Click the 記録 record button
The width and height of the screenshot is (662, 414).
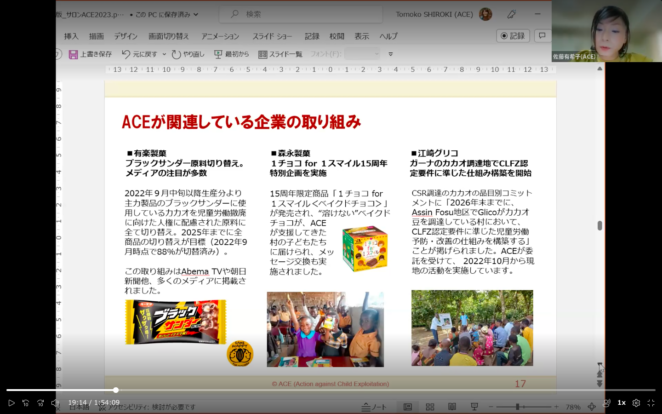pos(512,36)
